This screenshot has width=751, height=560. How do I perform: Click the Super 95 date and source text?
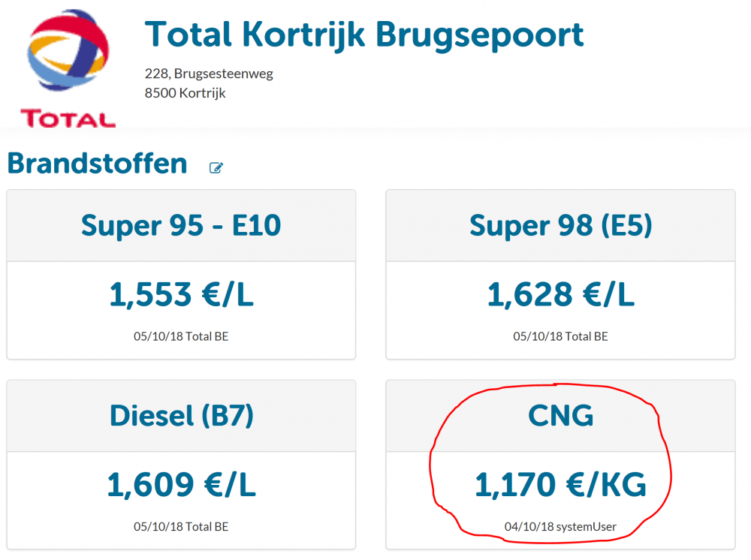181,336
